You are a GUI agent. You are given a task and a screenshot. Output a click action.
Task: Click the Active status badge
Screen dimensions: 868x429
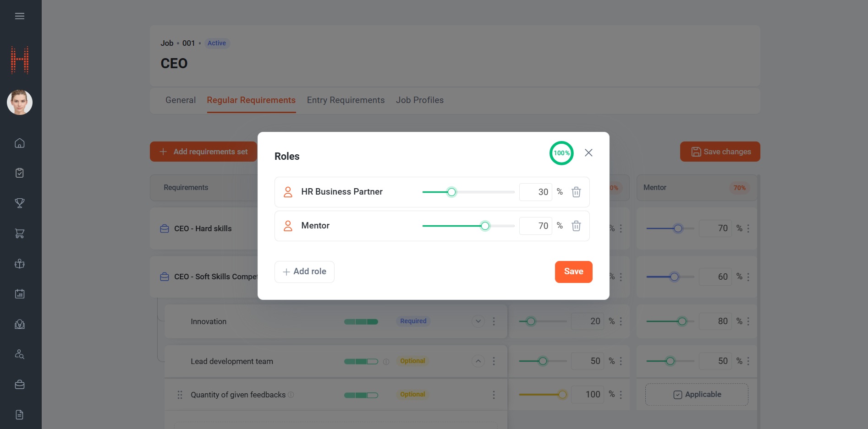217,43
